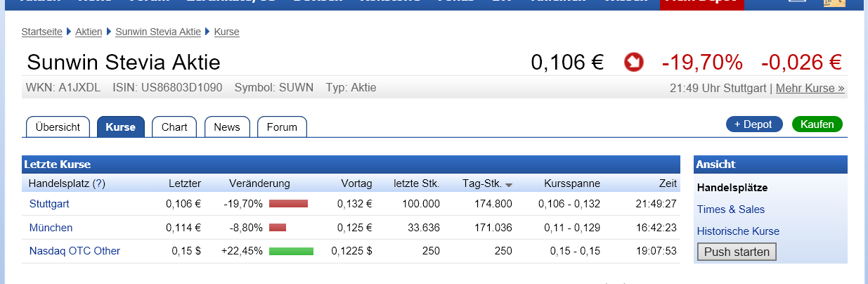Sort the table by Veränderung column
The image size is (868, 284).
tap(259, 183)
